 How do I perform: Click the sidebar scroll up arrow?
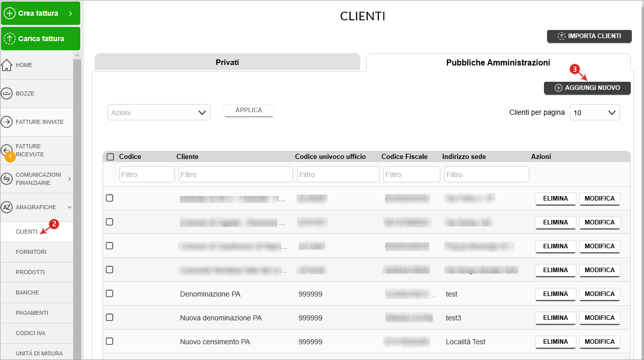[x=77, y=55]
